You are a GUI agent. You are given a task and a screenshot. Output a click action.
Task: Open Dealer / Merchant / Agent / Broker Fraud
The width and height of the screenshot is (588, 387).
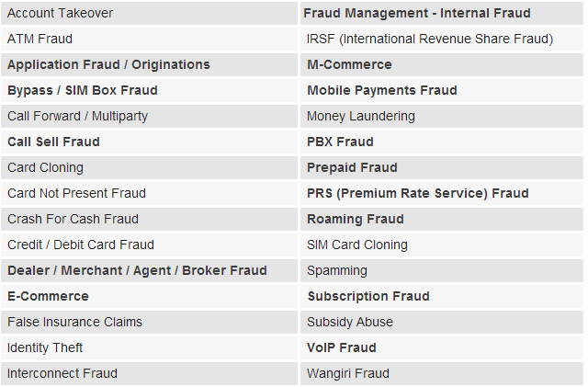pyautogui.click(x=137, y=271)
